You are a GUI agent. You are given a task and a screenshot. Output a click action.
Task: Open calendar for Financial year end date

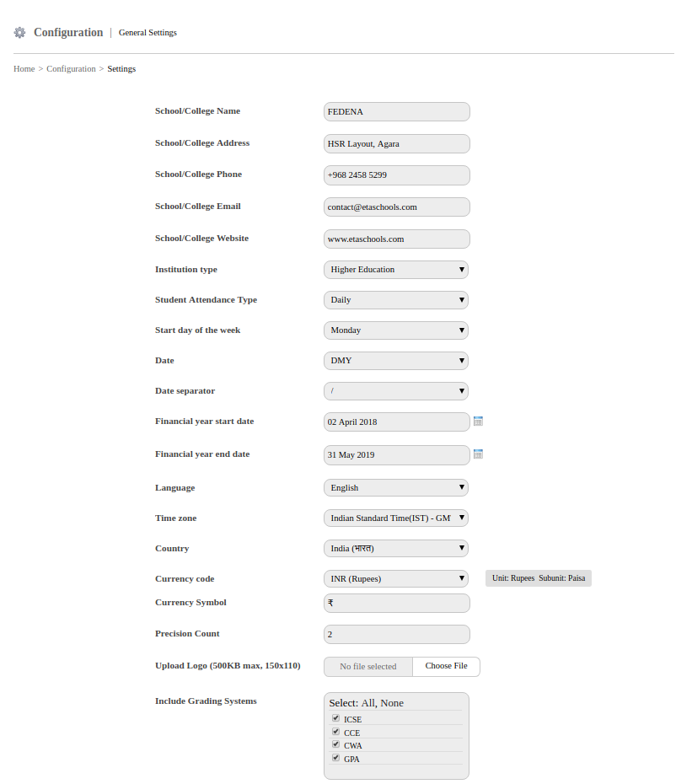478,454
